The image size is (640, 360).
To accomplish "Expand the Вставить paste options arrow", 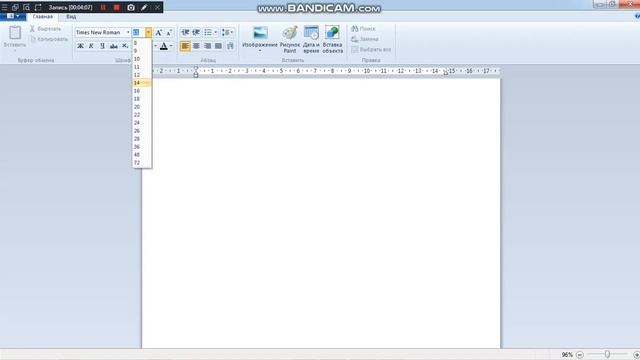I will pos(15,50).
